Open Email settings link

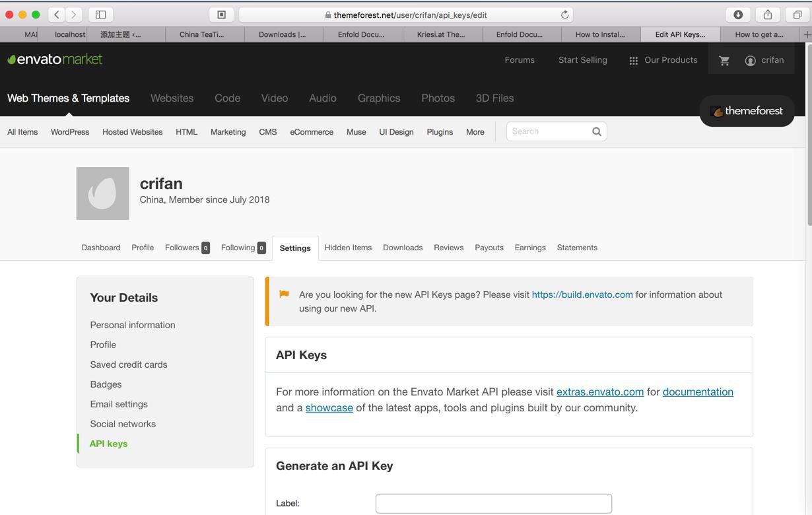pos(119,404)
